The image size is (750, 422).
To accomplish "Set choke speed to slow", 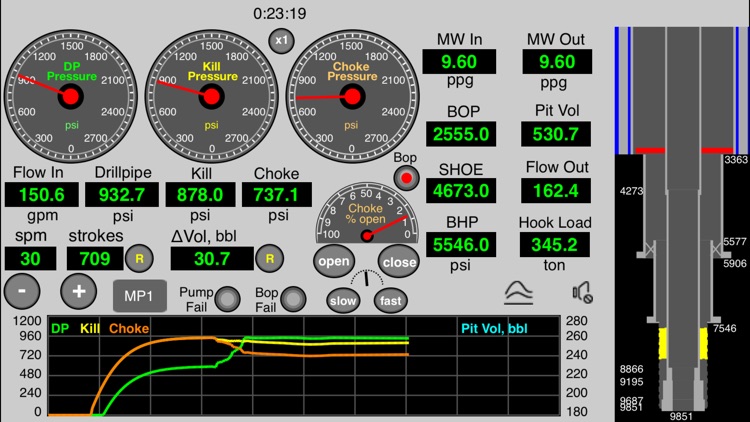I will coord(343,300).
